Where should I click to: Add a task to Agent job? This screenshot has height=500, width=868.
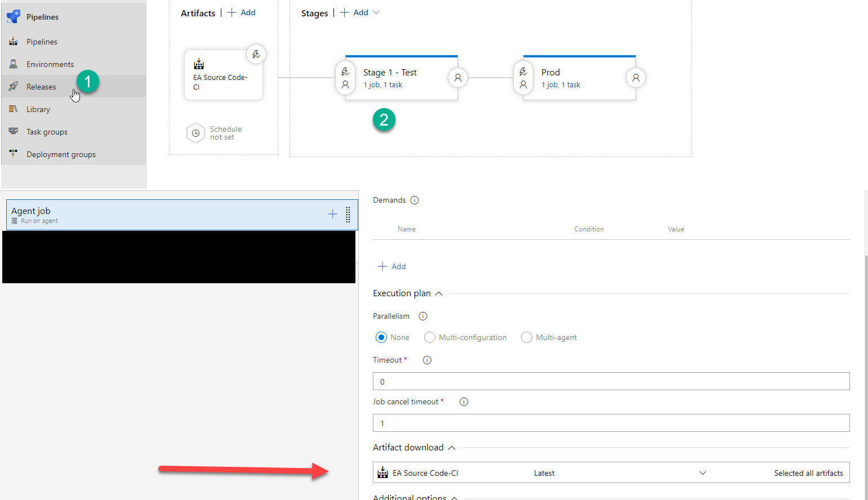(x=332, y=214)
